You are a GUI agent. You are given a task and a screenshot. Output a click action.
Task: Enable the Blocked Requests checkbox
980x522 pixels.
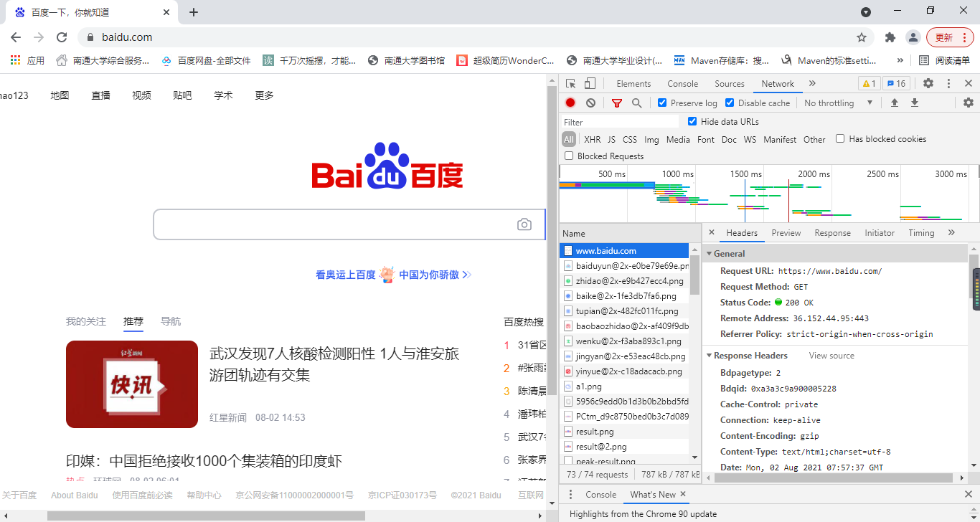coord(569,156)
